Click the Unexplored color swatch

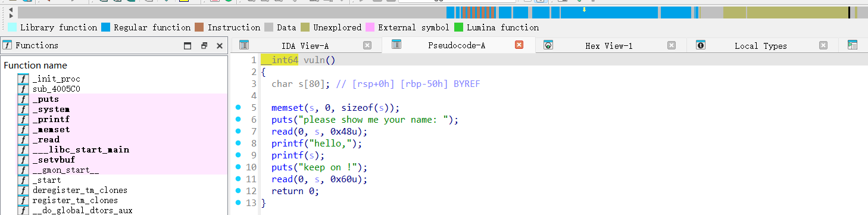pos(305,27)
